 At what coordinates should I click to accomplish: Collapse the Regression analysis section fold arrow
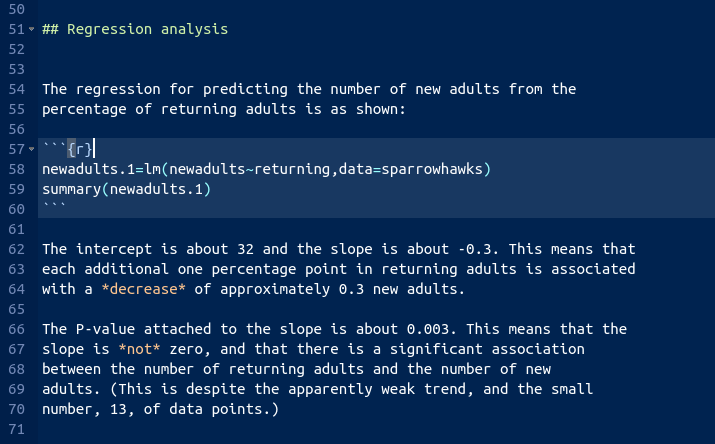click(x=32, y=30)
